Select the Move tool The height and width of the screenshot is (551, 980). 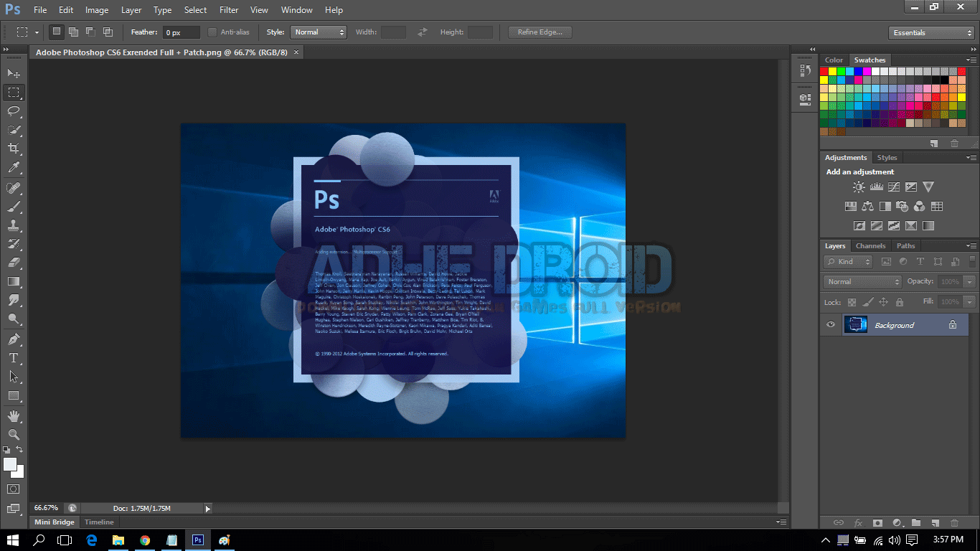[14, 73]
